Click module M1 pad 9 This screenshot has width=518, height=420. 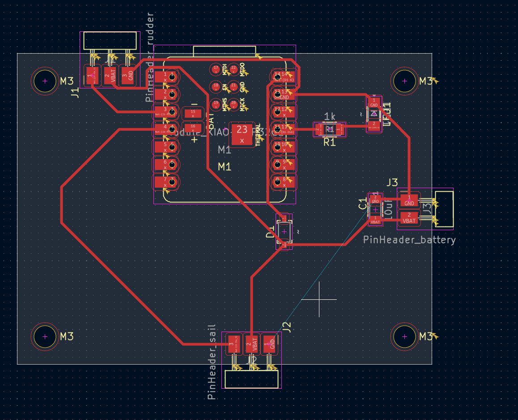point(283,164)
